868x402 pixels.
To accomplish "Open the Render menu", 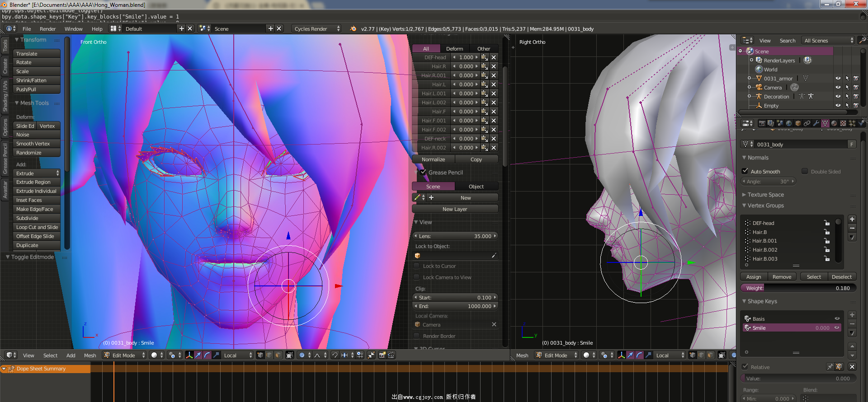I will click(x=47, y=28).
